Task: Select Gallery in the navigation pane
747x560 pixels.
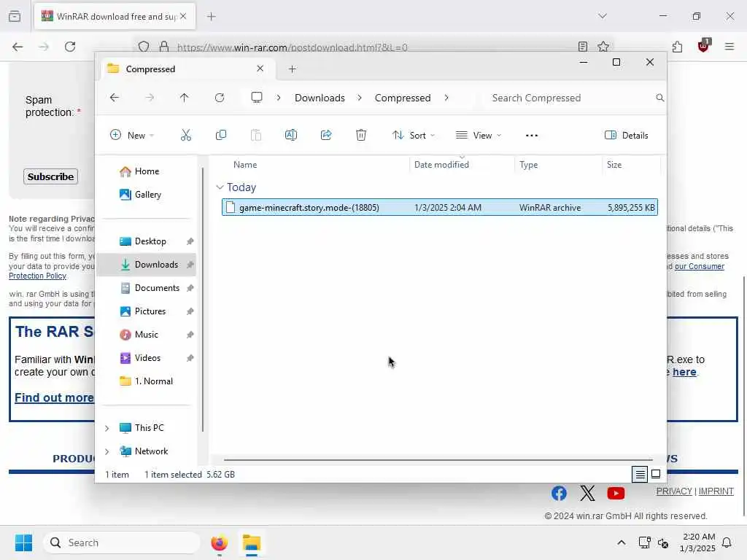Action: click(x=147, y=194)
